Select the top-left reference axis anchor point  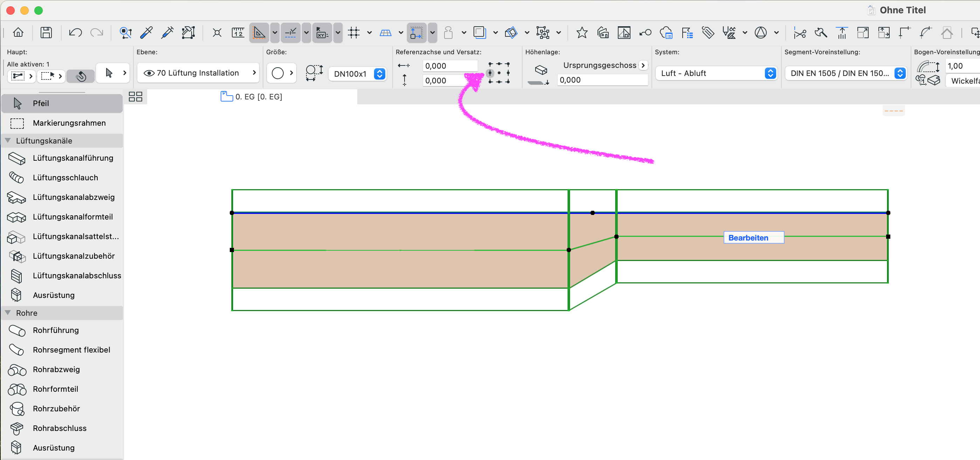tap(490, 64)
